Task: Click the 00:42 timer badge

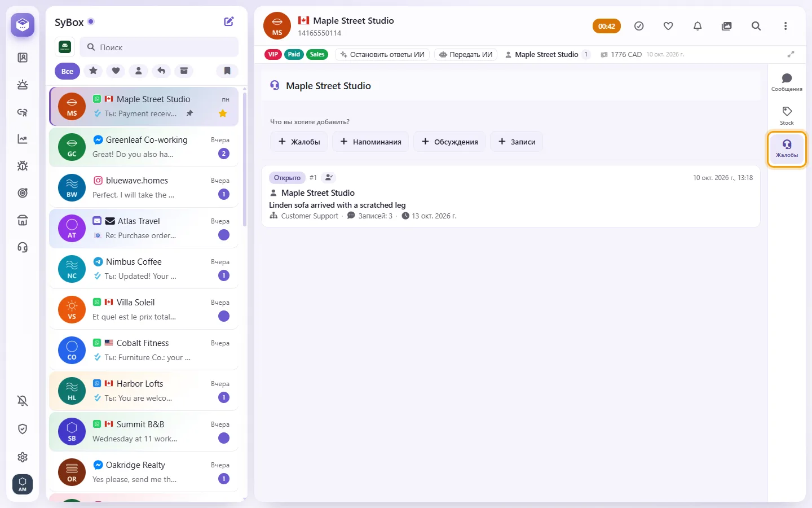Action: tap(607, 26)
